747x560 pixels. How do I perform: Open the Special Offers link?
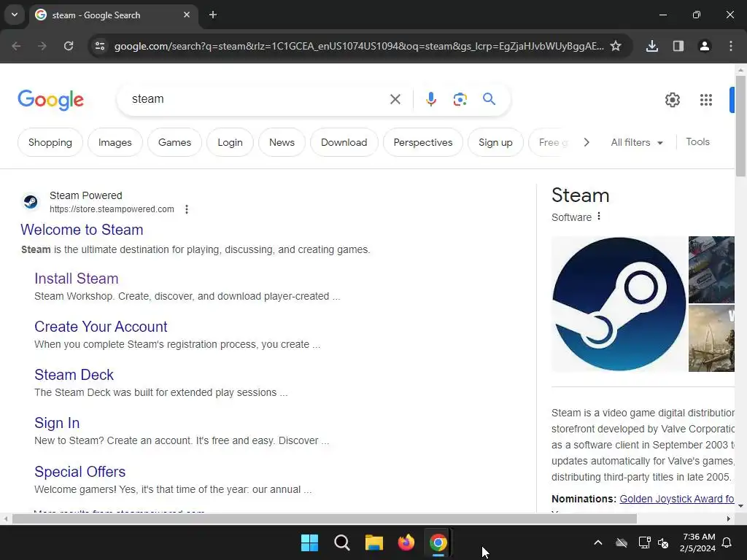(80, 472)
